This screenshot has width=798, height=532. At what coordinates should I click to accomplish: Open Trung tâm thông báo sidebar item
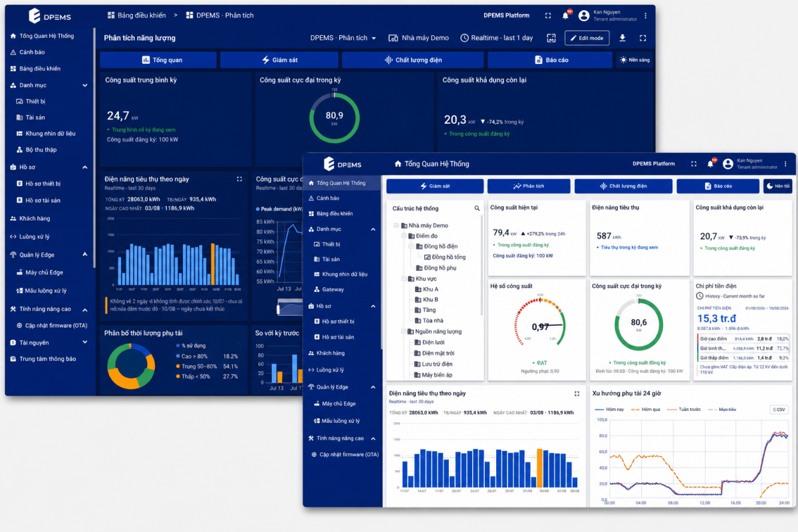tap(48, 359)
